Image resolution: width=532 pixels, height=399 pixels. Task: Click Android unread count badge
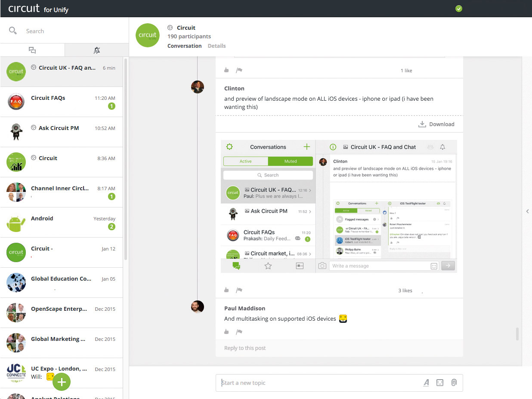tap(111, 227)
